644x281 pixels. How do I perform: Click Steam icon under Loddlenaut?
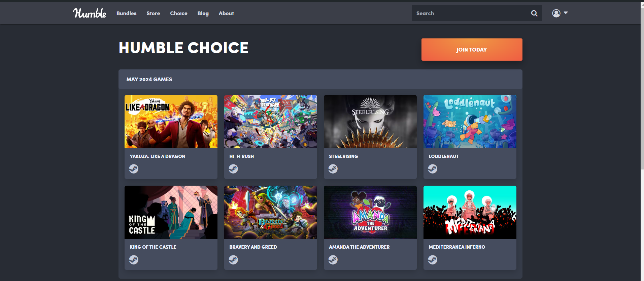coord(433,169)
